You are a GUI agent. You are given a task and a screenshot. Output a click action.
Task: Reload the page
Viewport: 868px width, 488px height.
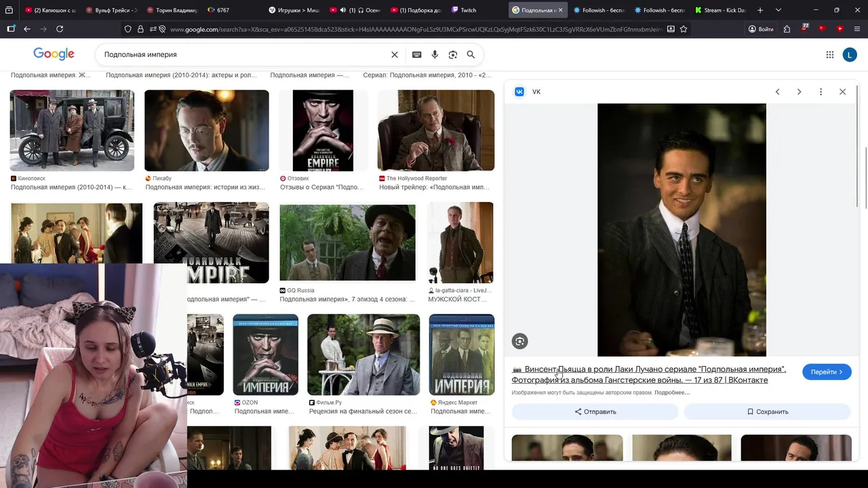[x=60, y=29]
